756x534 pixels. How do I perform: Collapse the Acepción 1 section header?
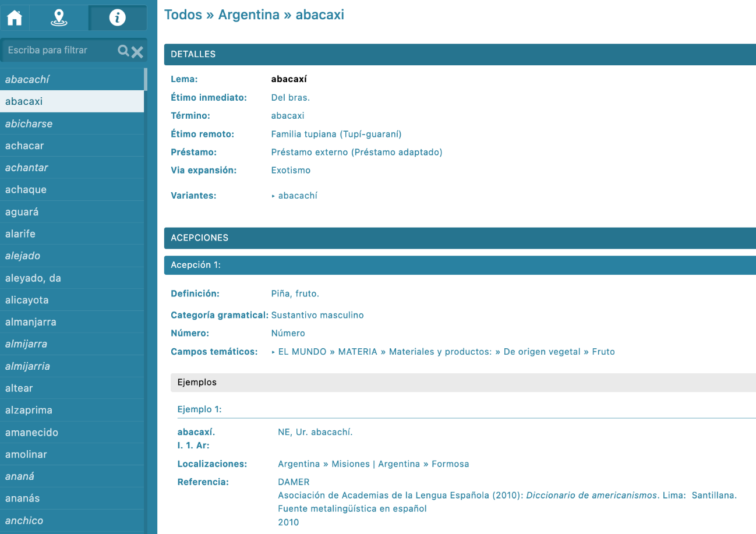(460, 265)
